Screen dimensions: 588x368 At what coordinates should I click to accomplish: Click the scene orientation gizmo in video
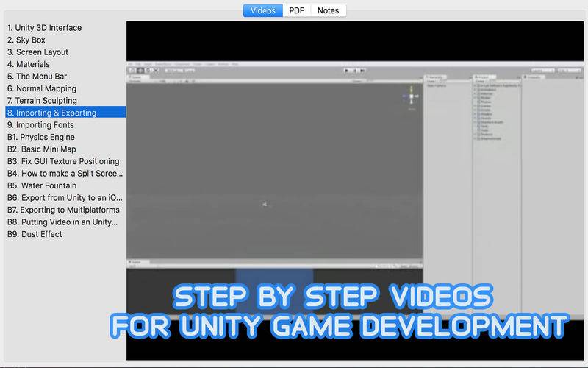412,96
